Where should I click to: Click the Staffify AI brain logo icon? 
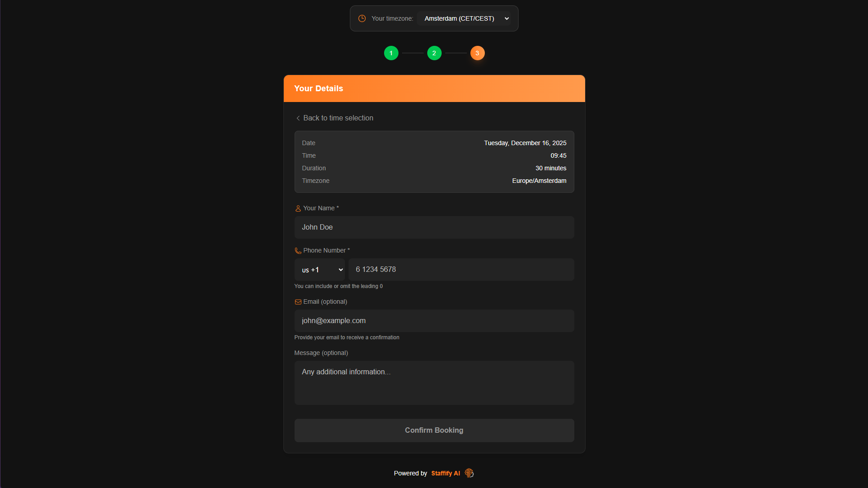click(469, 473)
